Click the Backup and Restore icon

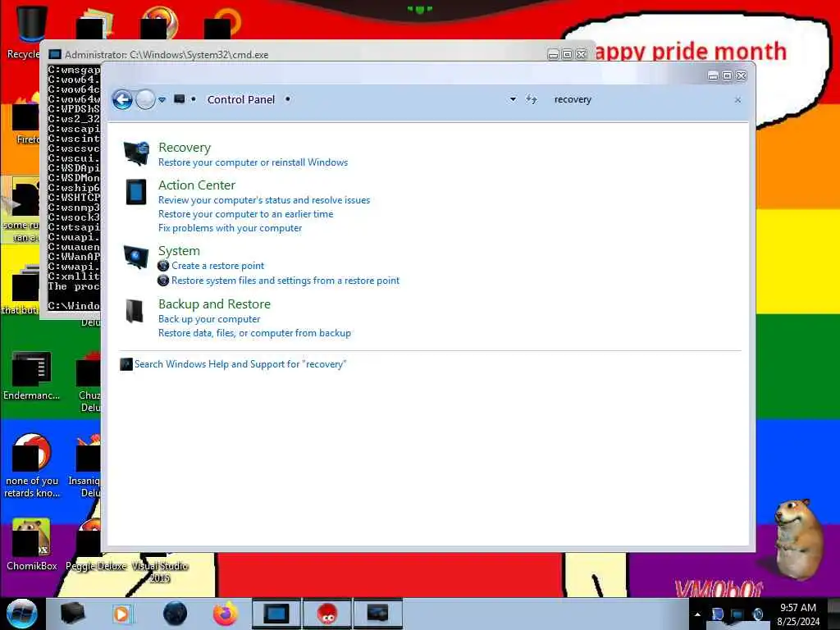[135, 311]
